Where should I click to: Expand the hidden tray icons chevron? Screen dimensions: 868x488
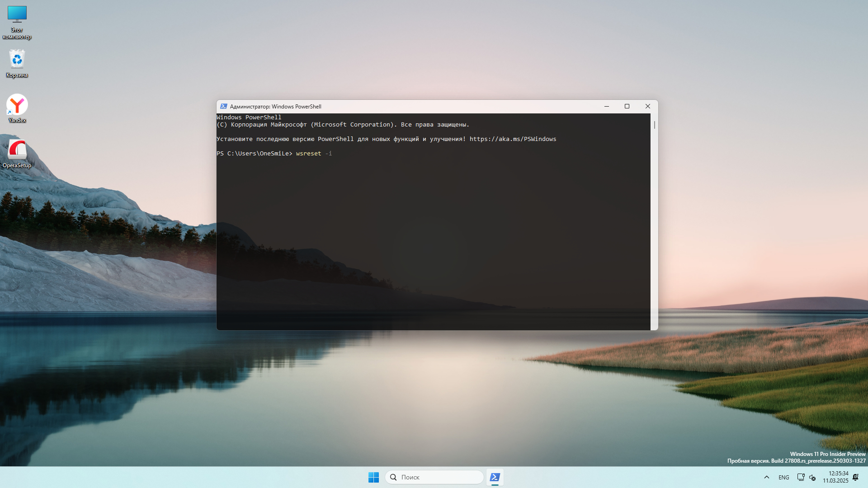click(x=766, y=477)
